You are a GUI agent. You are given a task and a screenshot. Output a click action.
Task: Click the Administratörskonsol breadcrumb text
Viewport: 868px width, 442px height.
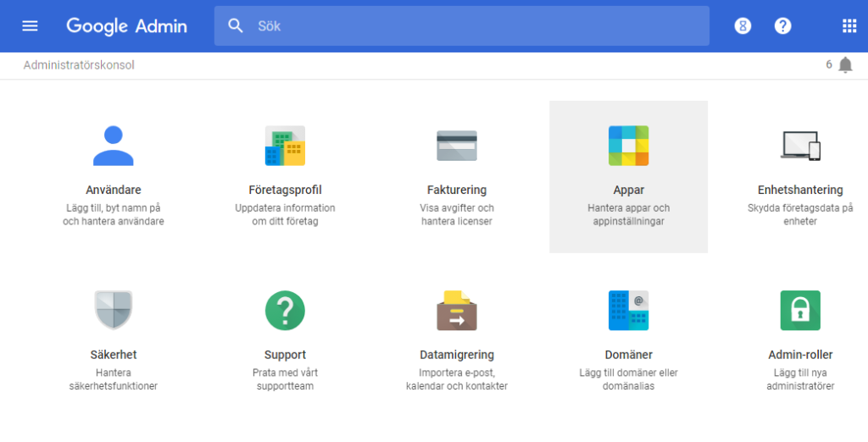(79, 65)
